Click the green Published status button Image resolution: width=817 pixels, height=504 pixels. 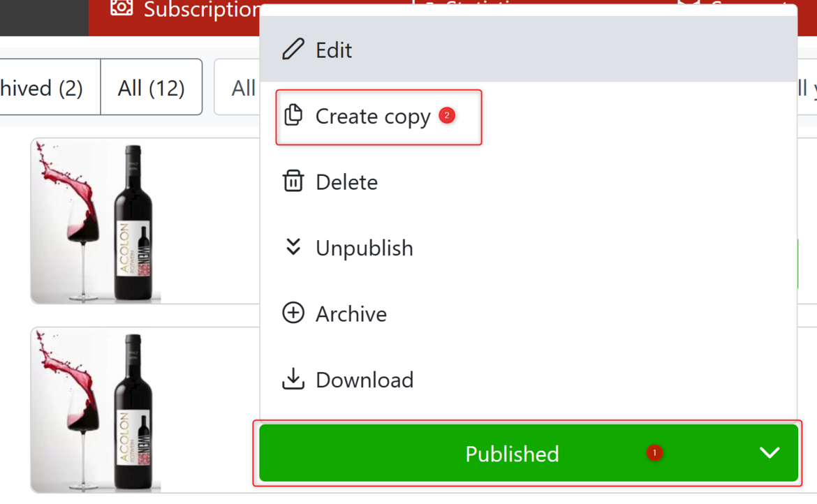(x=511, y=454)
